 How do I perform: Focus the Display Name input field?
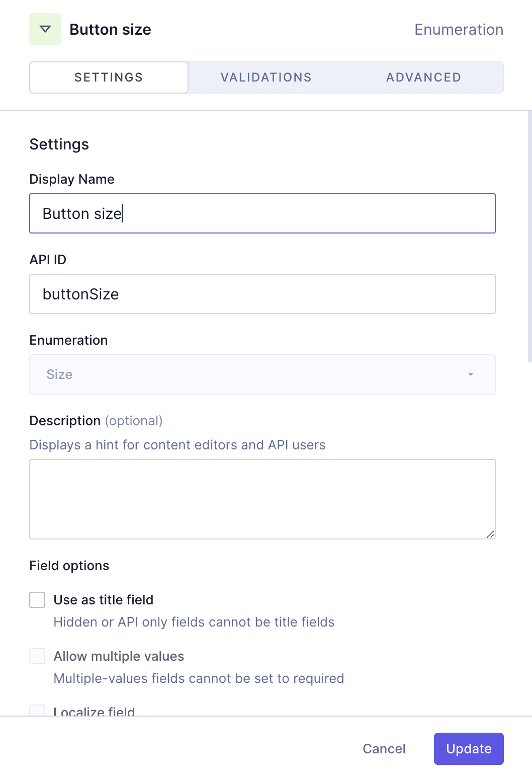[x=262, y=213]
